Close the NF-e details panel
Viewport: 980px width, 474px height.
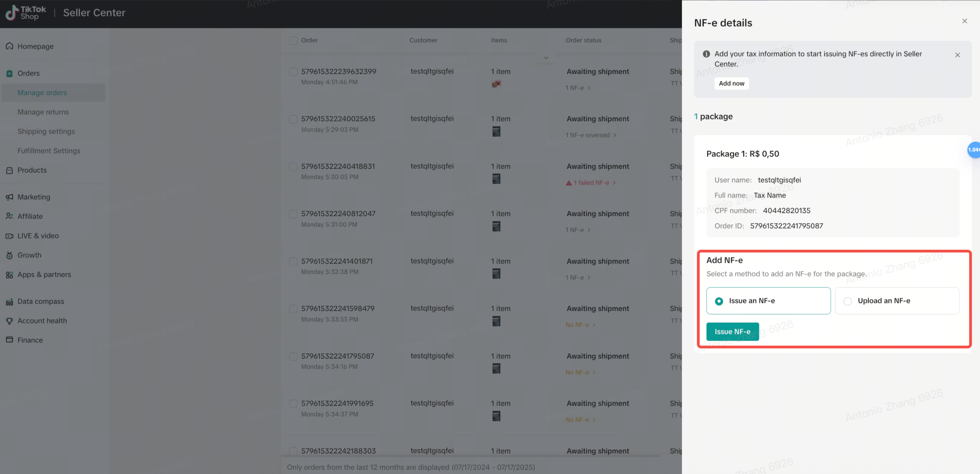pos(964,21)
